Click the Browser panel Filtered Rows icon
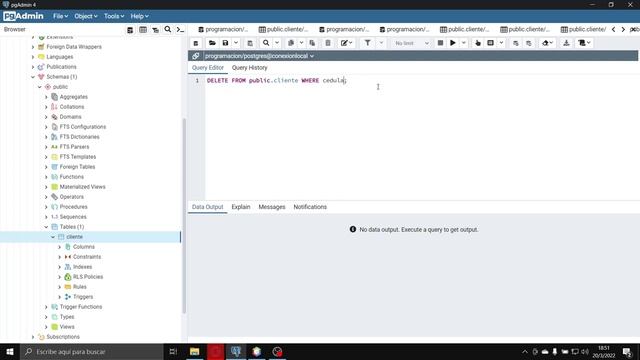 coord(156,30)
